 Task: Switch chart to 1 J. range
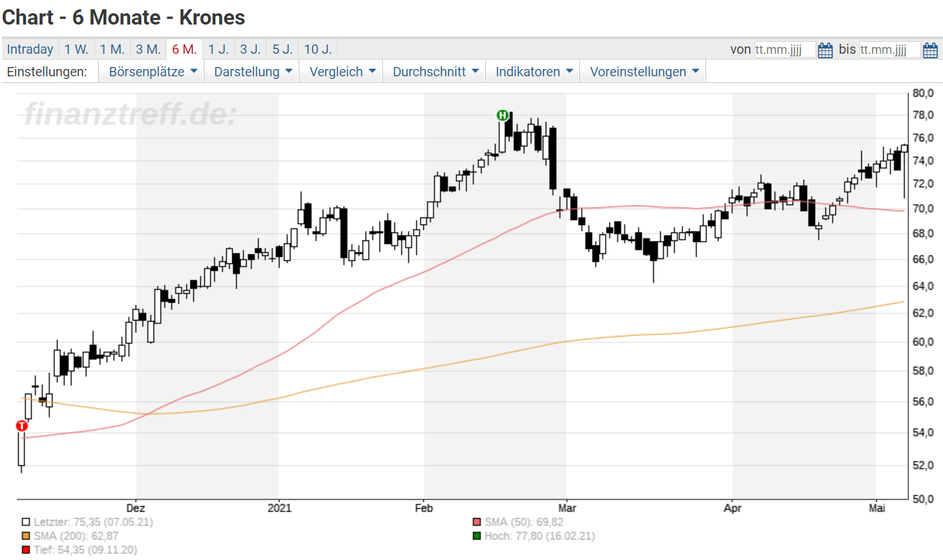tap(218, 49)
